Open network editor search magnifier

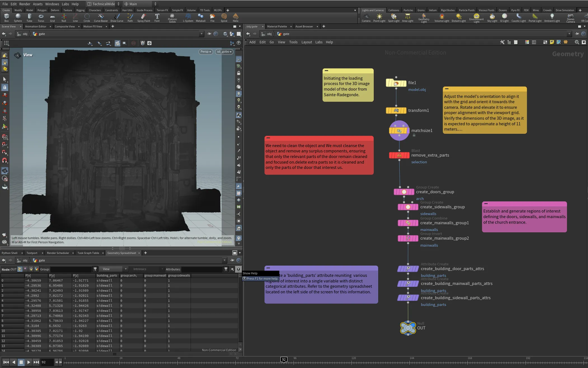[577, 42]
